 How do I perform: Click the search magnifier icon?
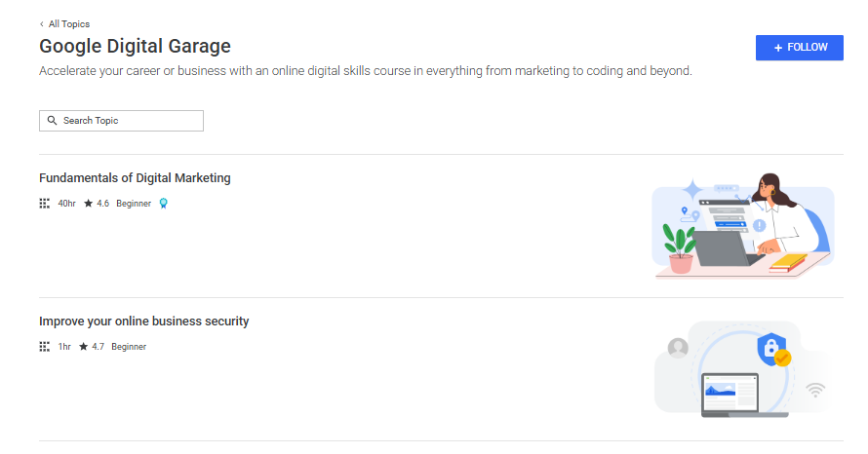tap(53, 121)
